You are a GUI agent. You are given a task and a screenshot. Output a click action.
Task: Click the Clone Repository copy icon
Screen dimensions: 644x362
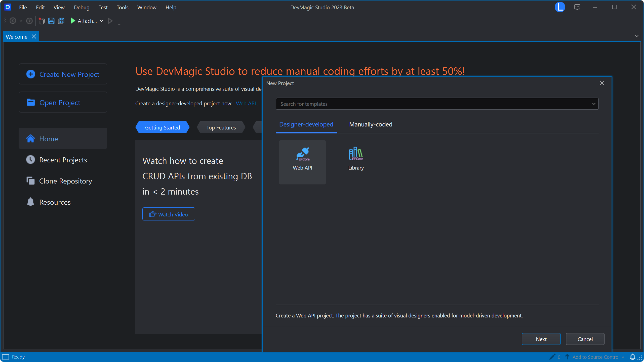[x=30, y=181]
